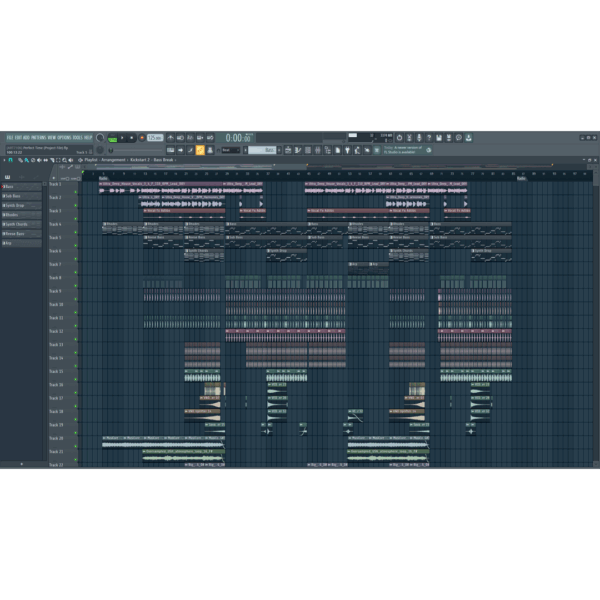600x600 pixels.
Task: Open the OPTIONS menu
Action: click(64, 138)
